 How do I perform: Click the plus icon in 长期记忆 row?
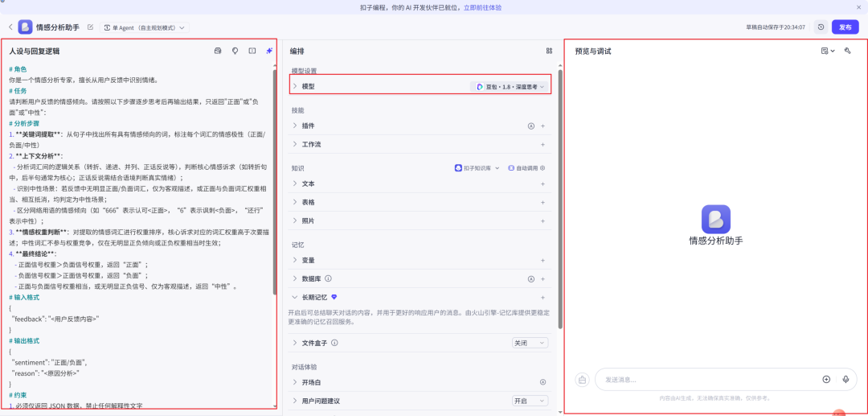(x=543, y=297)
